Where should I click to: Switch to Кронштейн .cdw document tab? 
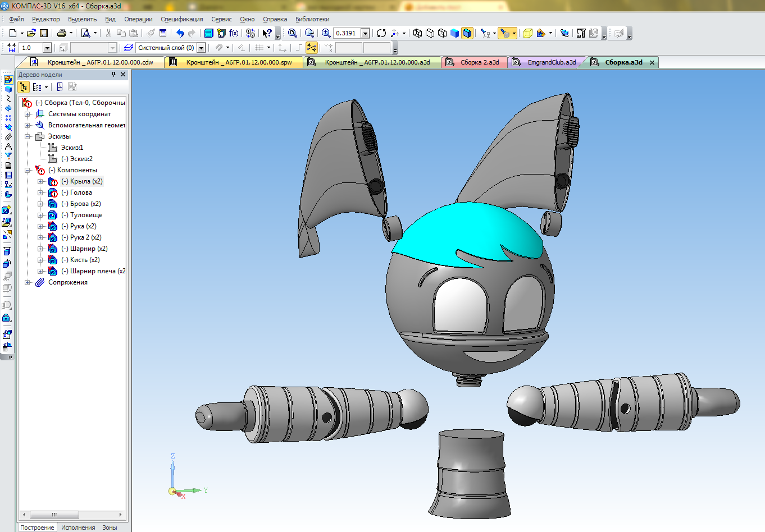click(93, 62)
